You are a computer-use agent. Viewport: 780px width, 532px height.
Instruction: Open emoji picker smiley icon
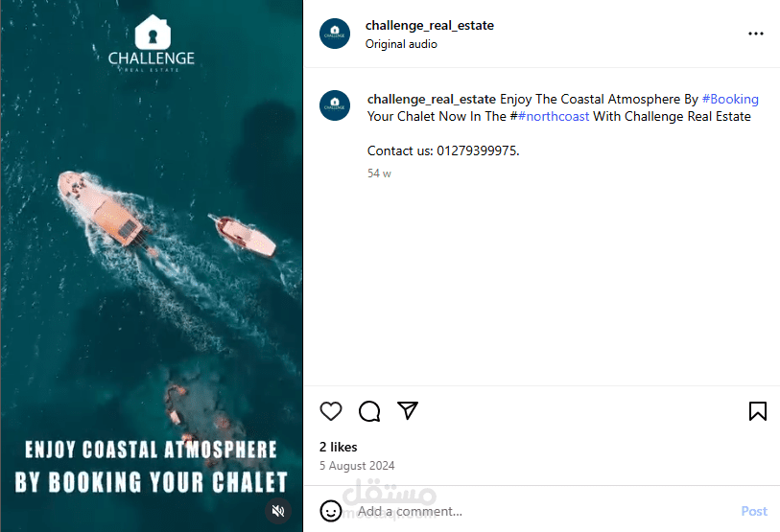tap(331, 511)
